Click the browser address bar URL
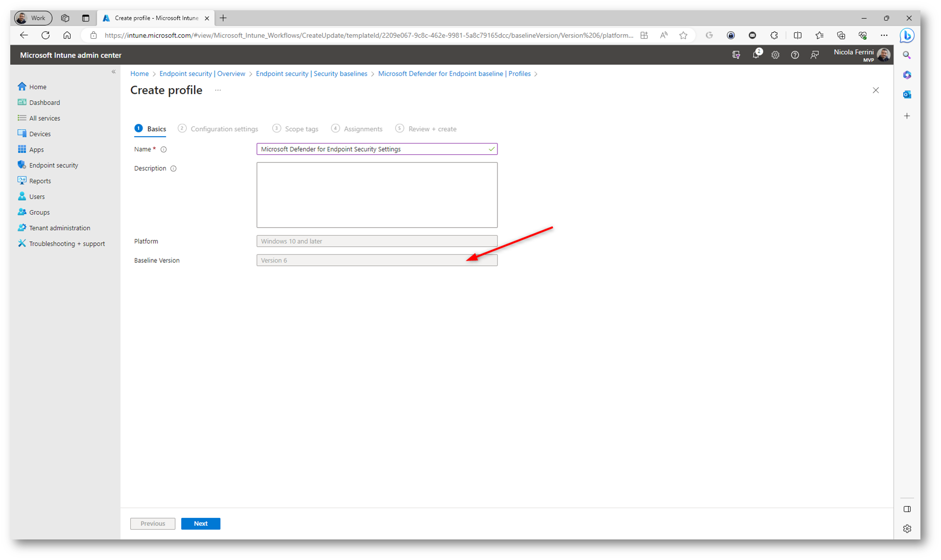The image size is (941, 560). [369, 35]
